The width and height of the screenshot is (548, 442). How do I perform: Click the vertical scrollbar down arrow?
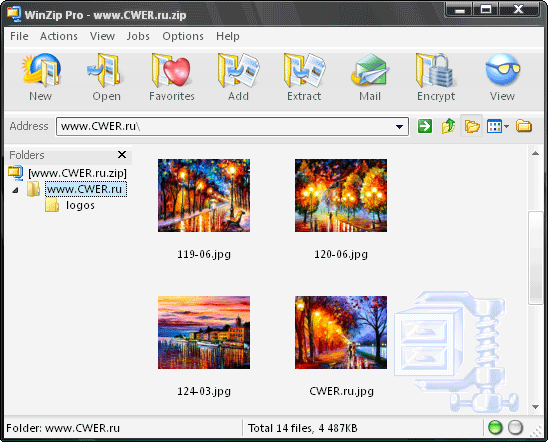pyautogui.click(x=535, y=407)
